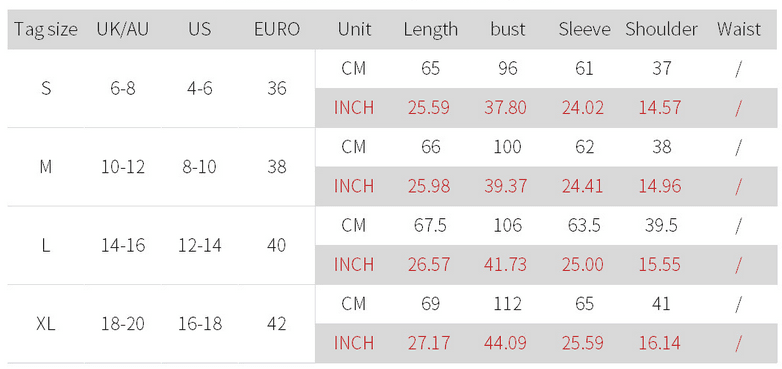Image resolution: width=782 pixels, height=369 pixels.
Task: Select length value 67.5 cm
Action: click(430, 225)
